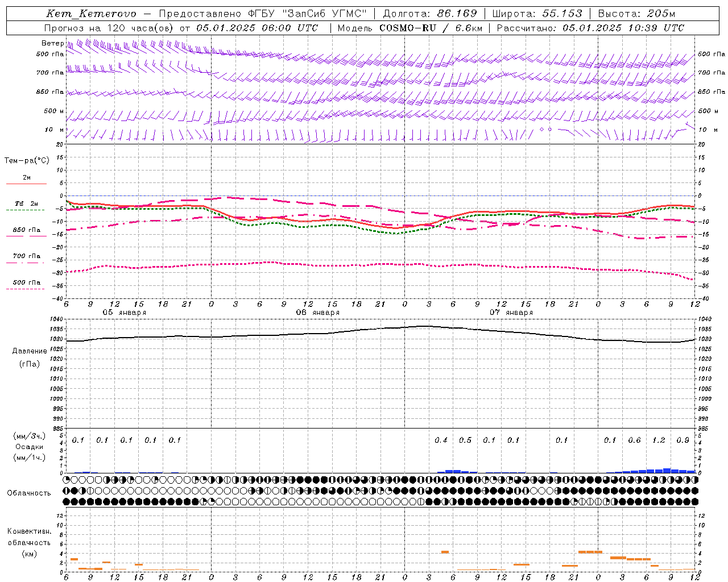Click the provider text ФГБУ "ЗапСиб УГМС"
The width and height of the screenshot is (728, 582).
click(x=308, y=14)
